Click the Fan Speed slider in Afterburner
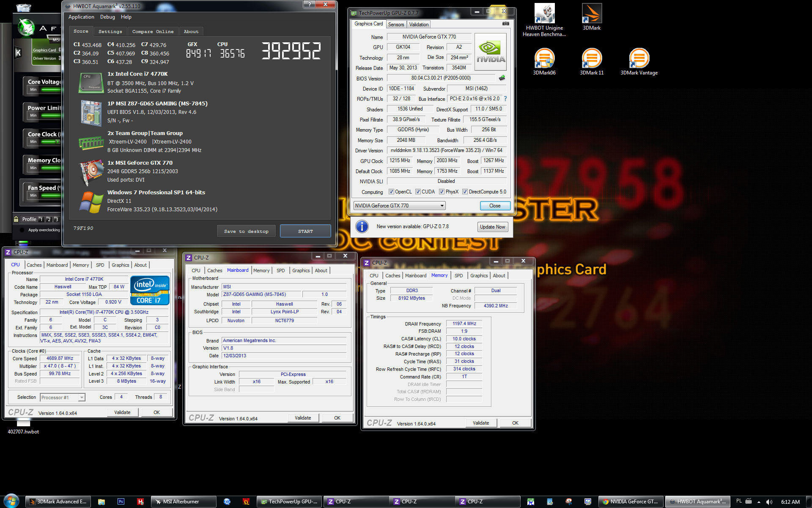 pyautogui.click(x=50, y=196)
